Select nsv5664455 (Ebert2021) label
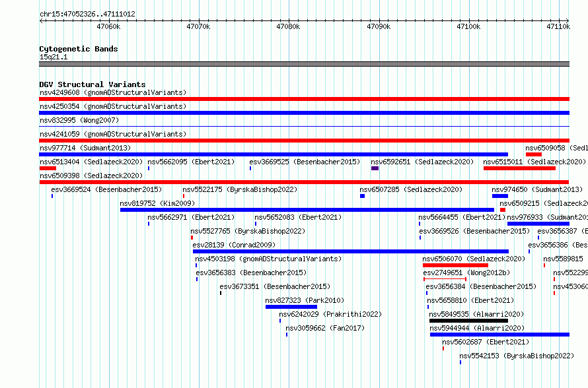The image size is (588, 388). point(462,217)
